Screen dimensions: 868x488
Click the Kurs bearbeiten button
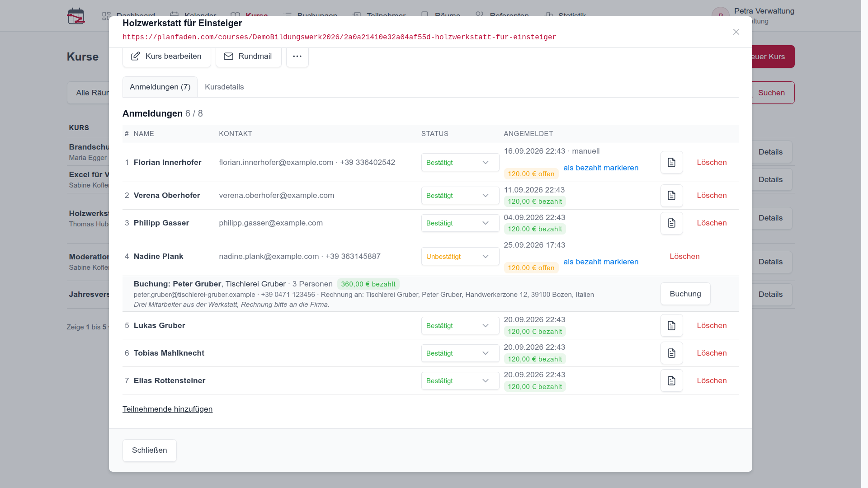coord(166,56)
